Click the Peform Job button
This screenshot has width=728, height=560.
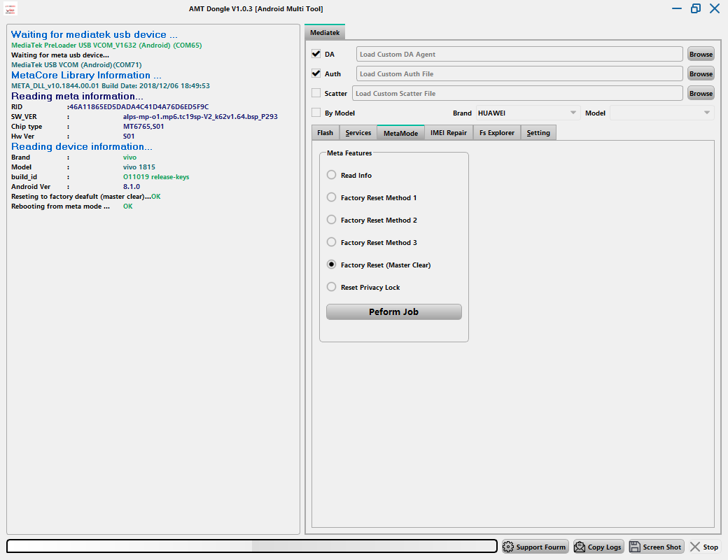(393, 311)
